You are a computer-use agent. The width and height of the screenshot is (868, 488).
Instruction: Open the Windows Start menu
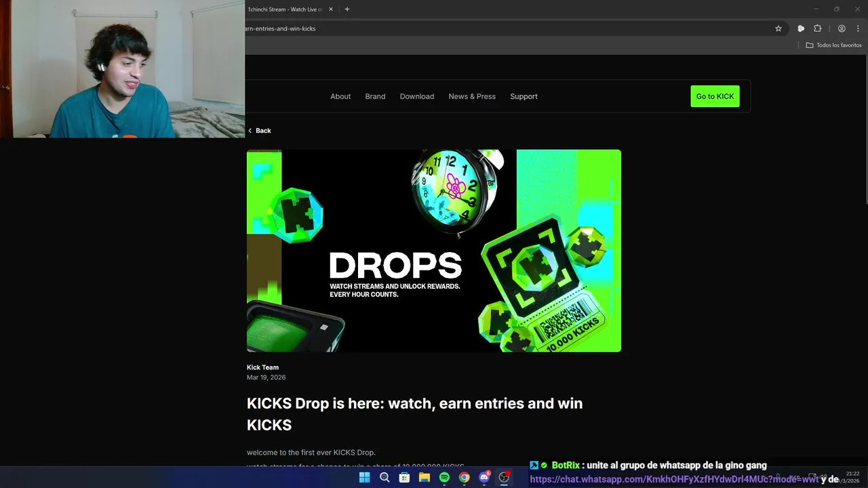(x=364, y=477)
